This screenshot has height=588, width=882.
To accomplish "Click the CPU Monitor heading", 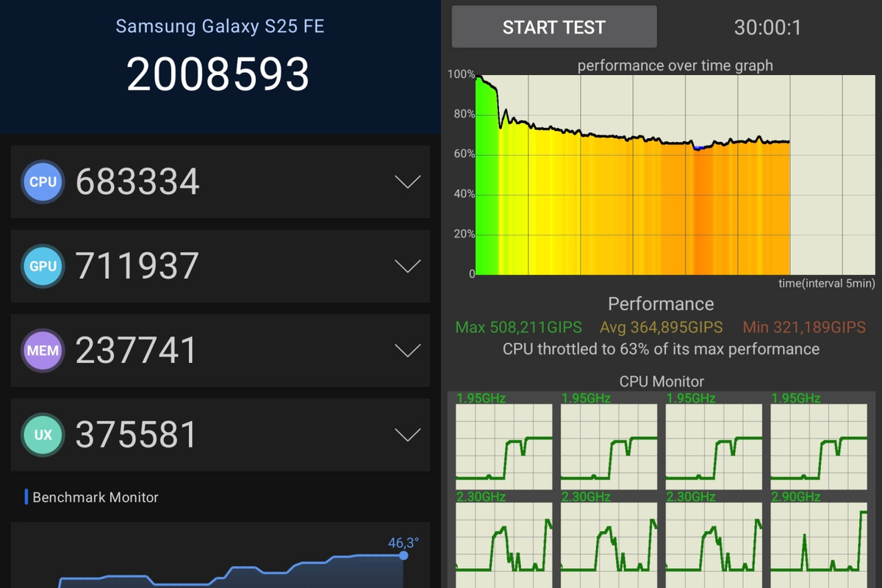I will pos(661,381).
